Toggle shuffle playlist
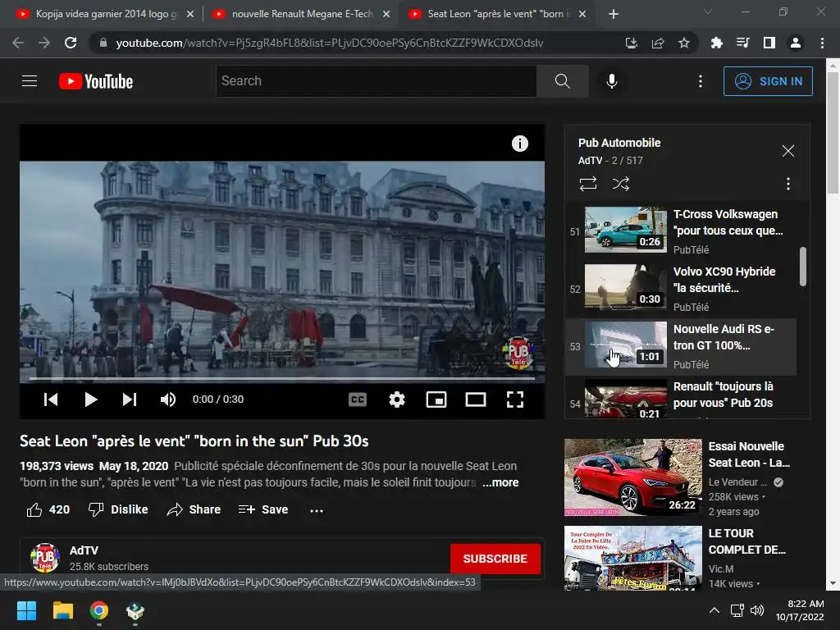The image size is (840, 630). 621,184
